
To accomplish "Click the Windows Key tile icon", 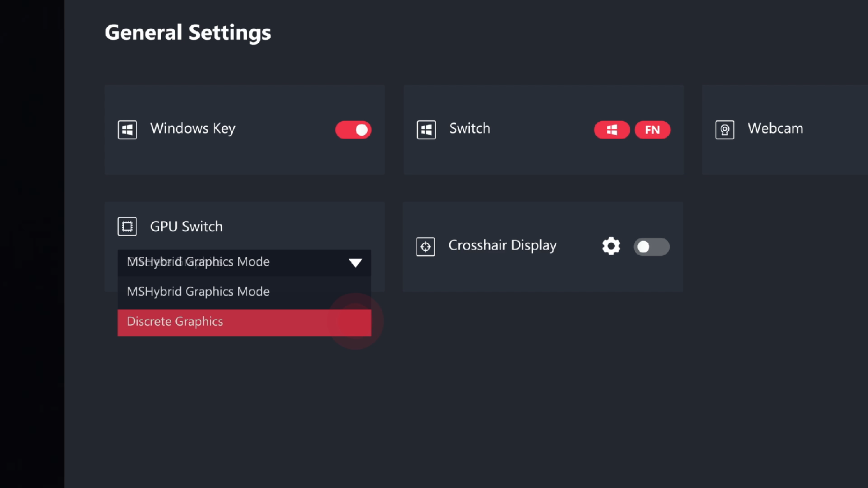I will (127, 130).
